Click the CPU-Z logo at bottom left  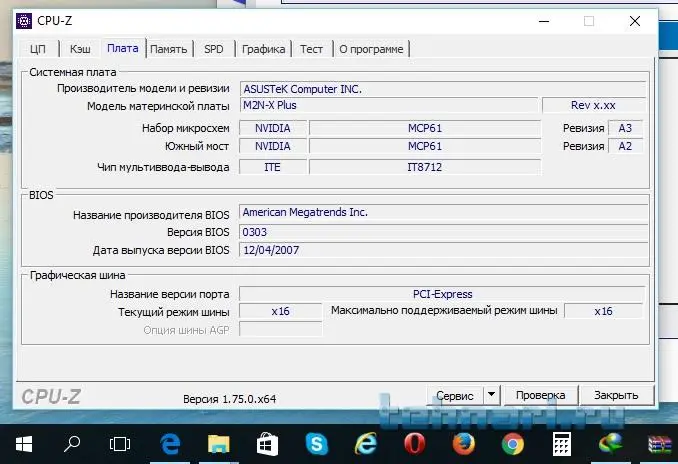51,397
